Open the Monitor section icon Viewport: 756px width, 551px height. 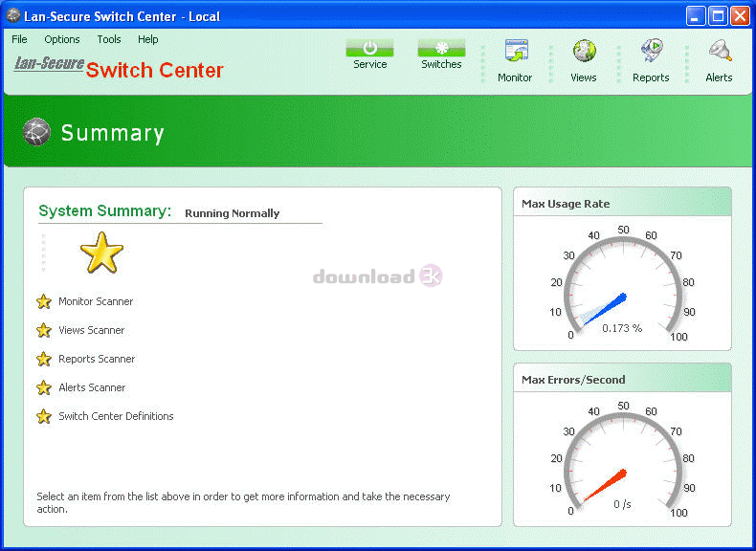(517, 51)
